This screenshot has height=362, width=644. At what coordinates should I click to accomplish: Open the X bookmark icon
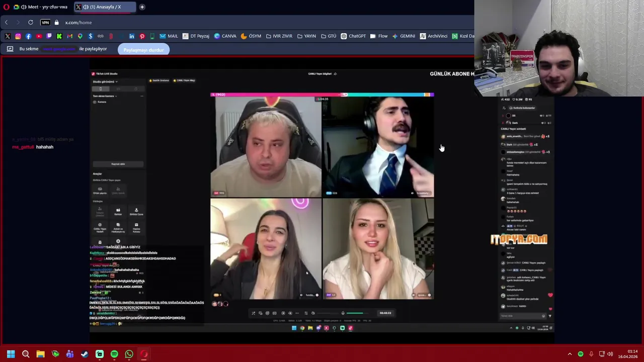(x=8, y=36)
